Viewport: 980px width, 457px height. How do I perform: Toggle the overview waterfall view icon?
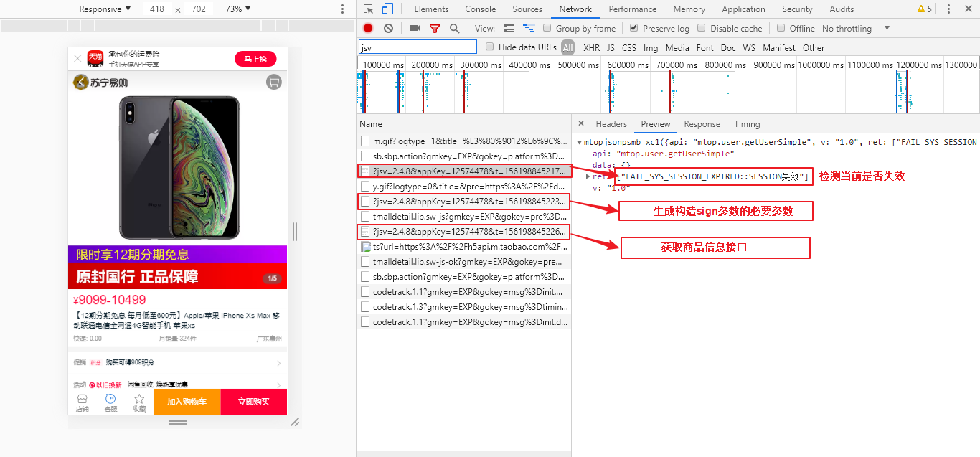coord(529,29)
